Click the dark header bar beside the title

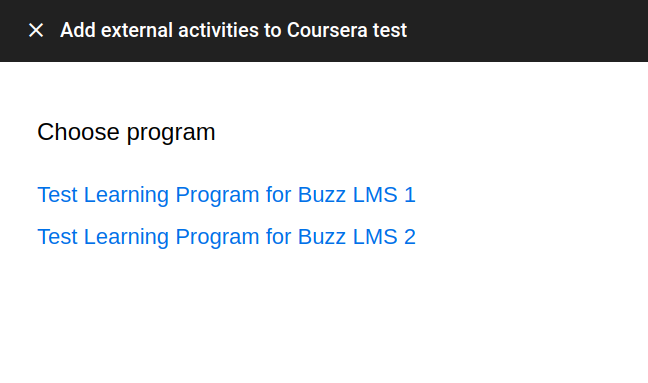(x=525, y=30)
